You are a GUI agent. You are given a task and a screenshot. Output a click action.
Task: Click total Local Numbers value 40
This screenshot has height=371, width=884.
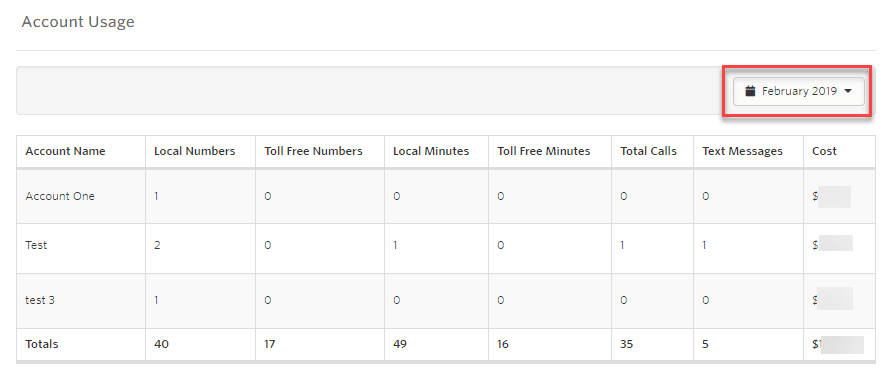[x=160, y=344]
